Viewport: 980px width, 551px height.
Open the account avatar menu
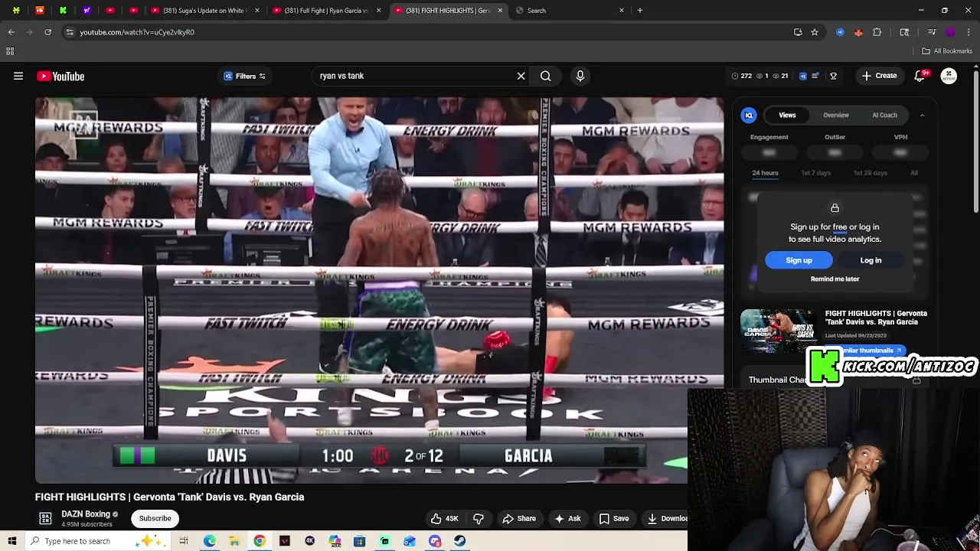[x=949, y=76]
